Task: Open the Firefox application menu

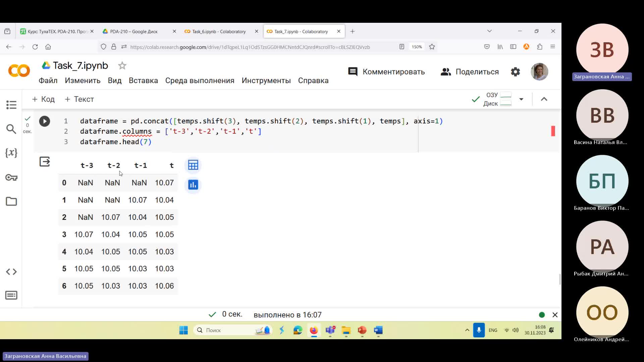Action: (x=553, y=47)
